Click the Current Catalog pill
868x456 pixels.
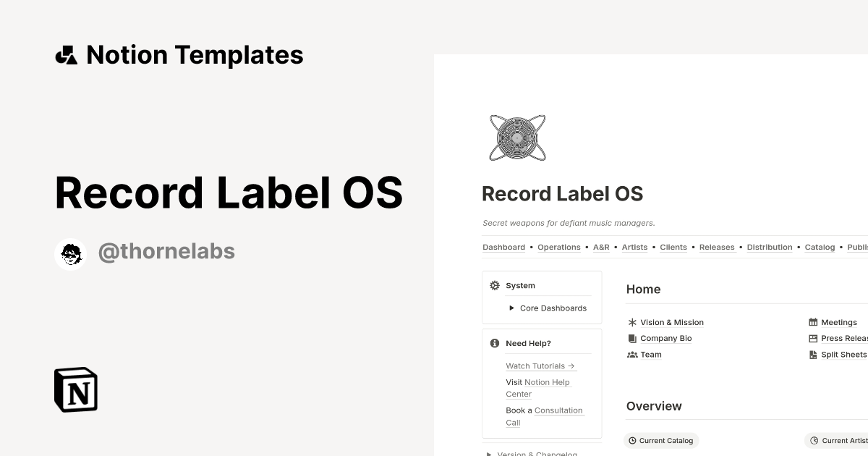point(661,440)
